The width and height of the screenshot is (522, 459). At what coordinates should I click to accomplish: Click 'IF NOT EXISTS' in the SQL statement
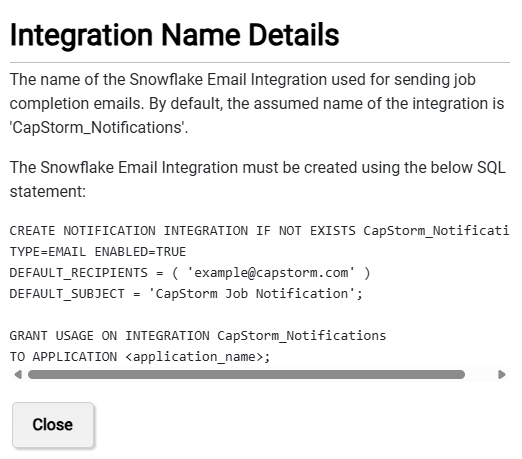point(306,231)
